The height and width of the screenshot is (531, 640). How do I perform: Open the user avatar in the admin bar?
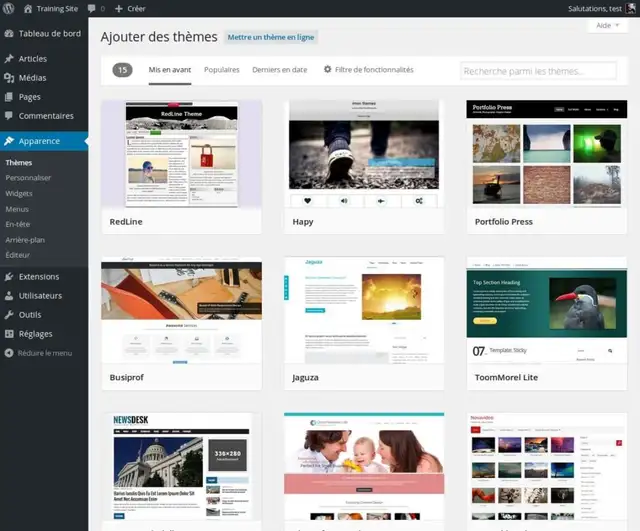click(x=631, y=8)
